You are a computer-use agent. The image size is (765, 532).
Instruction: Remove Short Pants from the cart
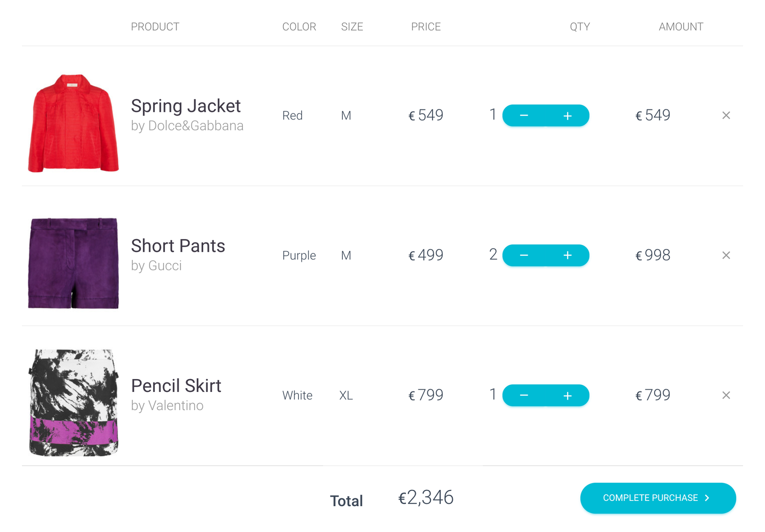[x=726, y=255]
